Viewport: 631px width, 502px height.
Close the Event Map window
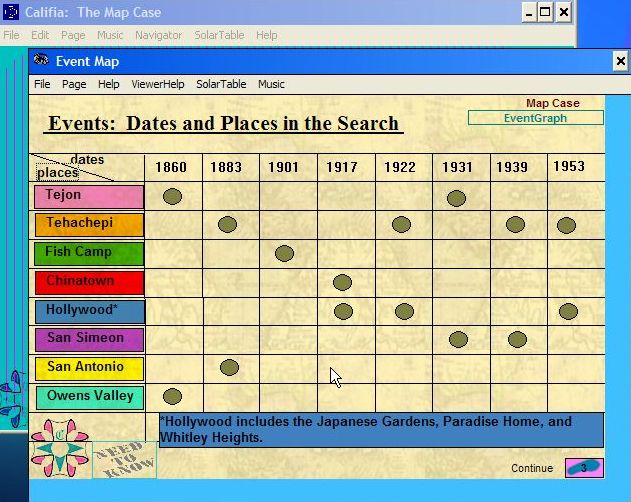point(619,62)
